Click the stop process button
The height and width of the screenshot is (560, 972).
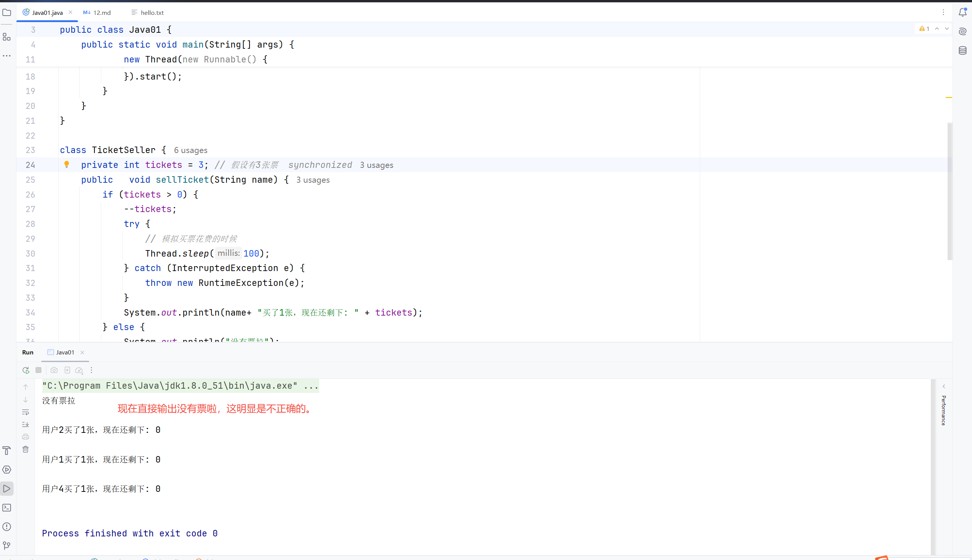tap(38, 370)
